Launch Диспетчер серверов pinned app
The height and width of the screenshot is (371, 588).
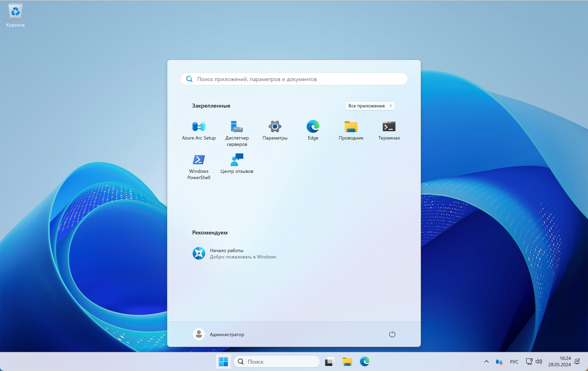pyautogui.click(x=237, y=133)
